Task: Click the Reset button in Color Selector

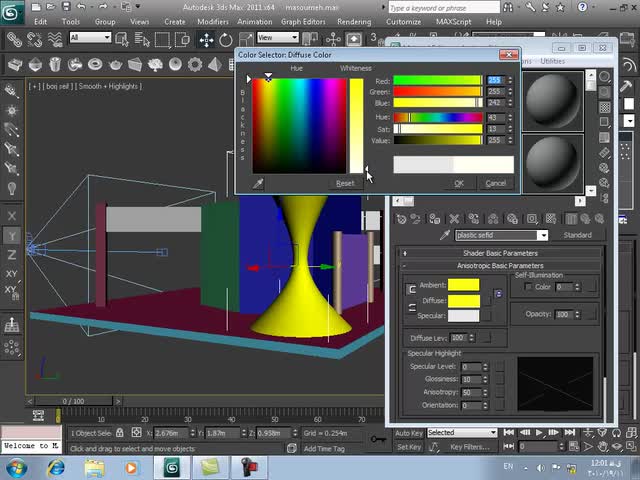Action: click(345, 184)
